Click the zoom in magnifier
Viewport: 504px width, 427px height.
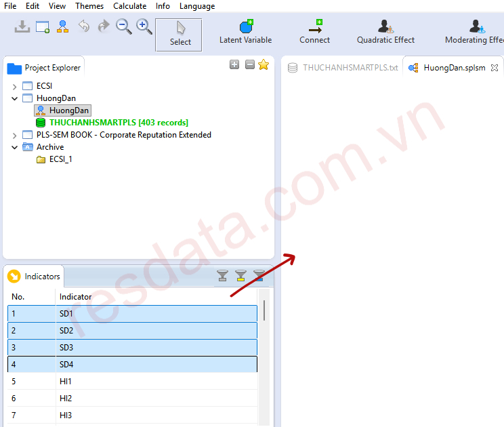pos(144,26)
